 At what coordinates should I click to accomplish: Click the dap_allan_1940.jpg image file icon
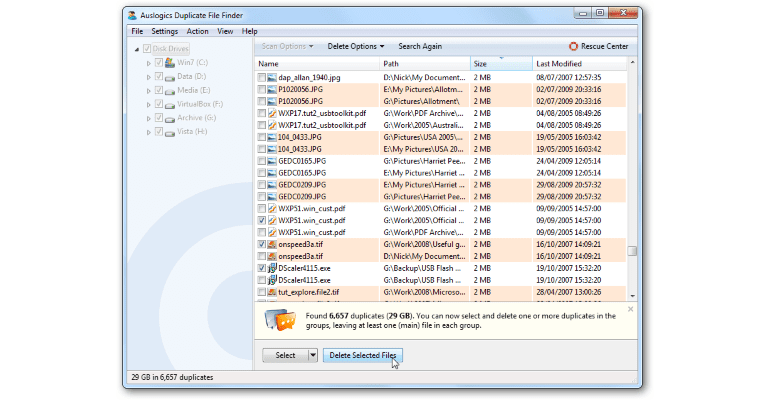(272, 77)
